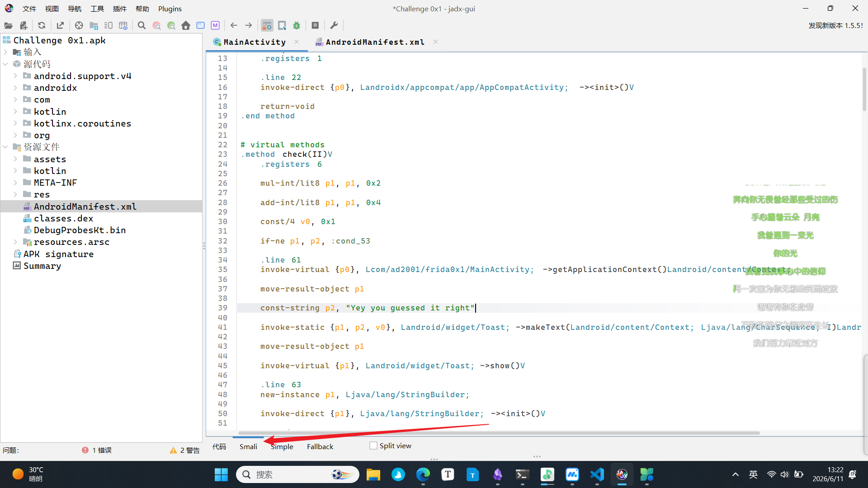Close the MainActivity tab
Image resolution: width=868 pixels, height=488 pixels.
pos(297,42)
